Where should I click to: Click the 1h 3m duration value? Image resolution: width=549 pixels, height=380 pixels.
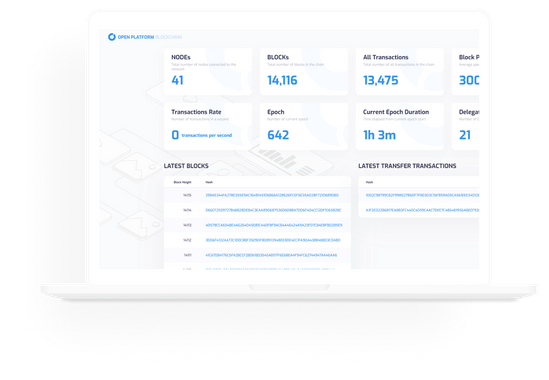pos(380,135)
